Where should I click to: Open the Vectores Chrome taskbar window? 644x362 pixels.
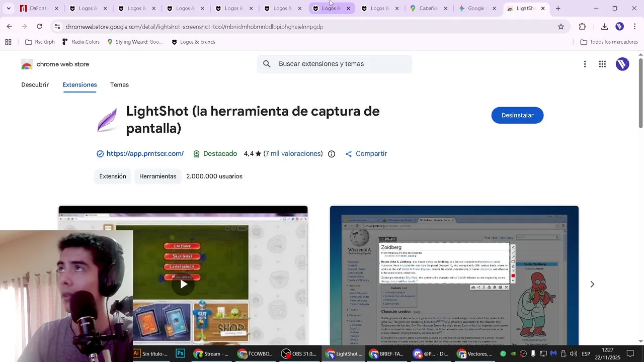click(x=474, y=354)
